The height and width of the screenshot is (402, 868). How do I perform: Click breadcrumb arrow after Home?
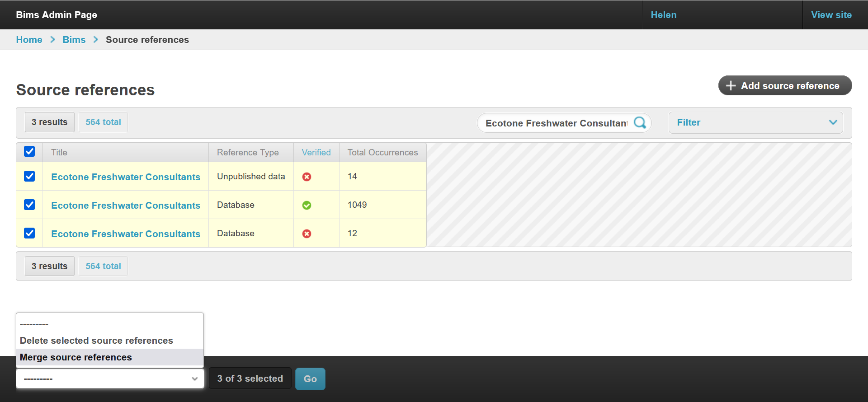coord(52,40)
